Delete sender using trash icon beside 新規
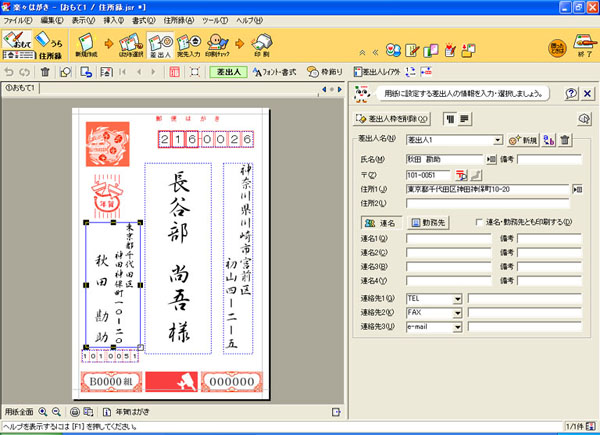 pos(565,141)
